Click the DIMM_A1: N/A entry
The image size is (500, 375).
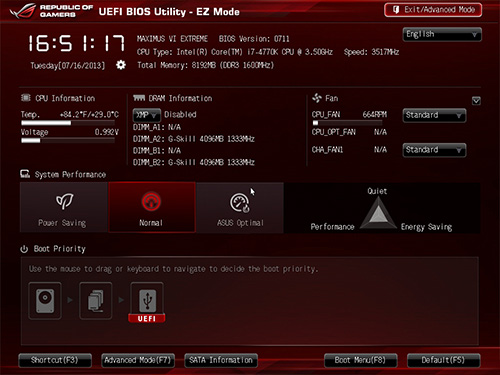coord(157,127)
